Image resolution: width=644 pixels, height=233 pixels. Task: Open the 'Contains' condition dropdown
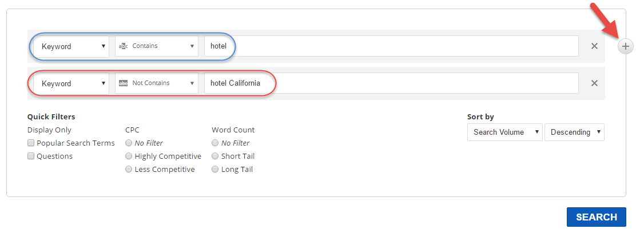tap(157, 46)
